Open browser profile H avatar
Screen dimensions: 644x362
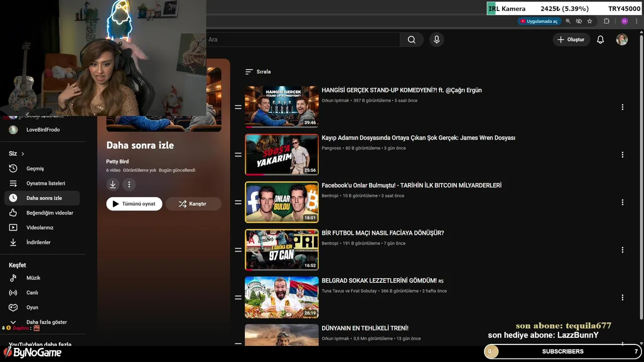624,21
